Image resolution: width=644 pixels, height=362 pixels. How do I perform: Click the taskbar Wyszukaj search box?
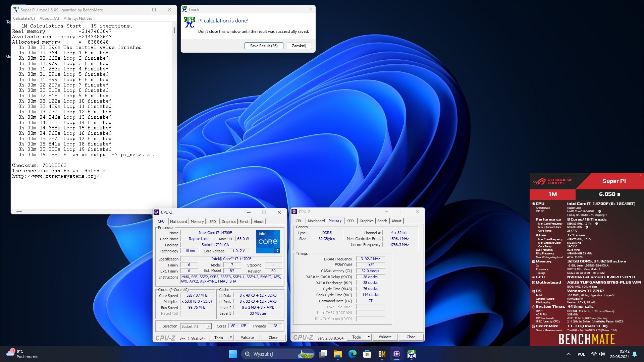pyautogui.click(x=278, y=354)
